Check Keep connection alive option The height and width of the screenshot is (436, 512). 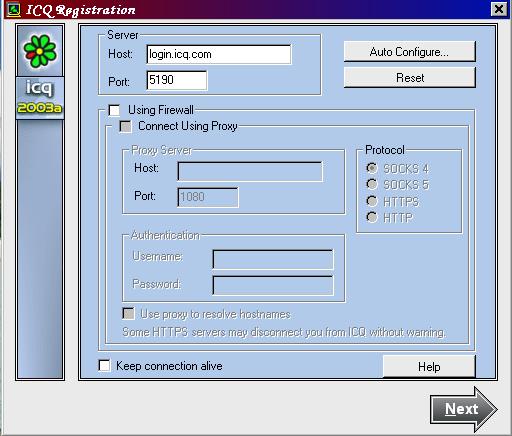click(x=104, y=365)
